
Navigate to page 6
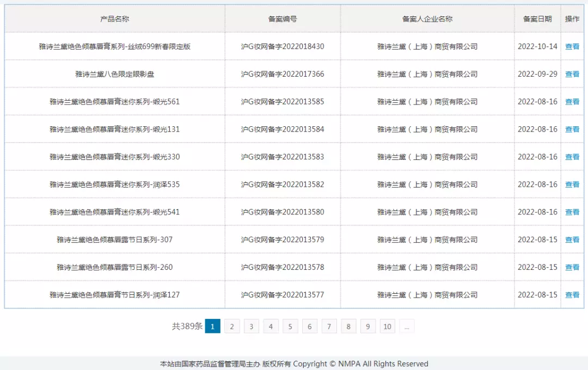point(310,326)
